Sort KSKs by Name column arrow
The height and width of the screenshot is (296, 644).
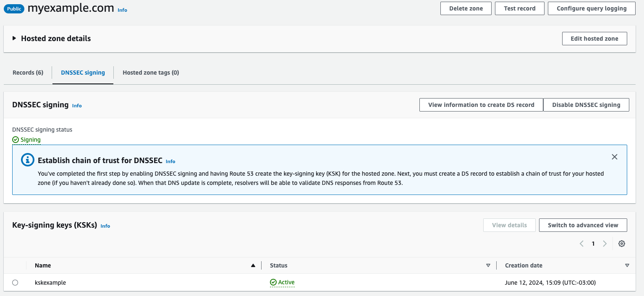253,265
